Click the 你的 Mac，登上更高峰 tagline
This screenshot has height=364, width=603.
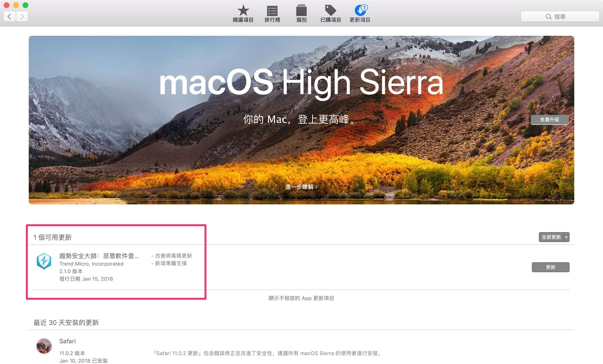tap(300, 119)
